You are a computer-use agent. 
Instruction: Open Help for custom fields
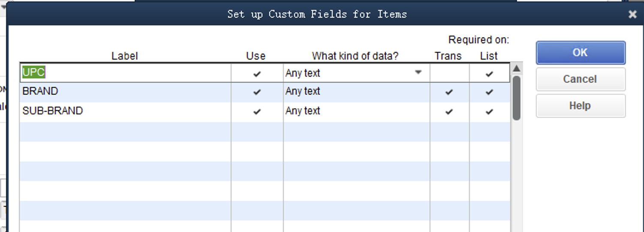click(581, 106)
